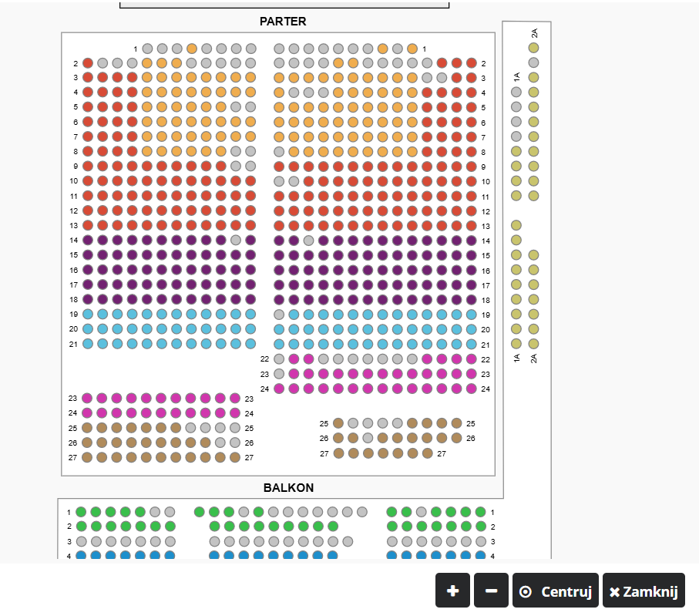Pick the leftmost red seat in Parter row 2
This screenshot has width=699, height=616.
(x=88, y=63)
